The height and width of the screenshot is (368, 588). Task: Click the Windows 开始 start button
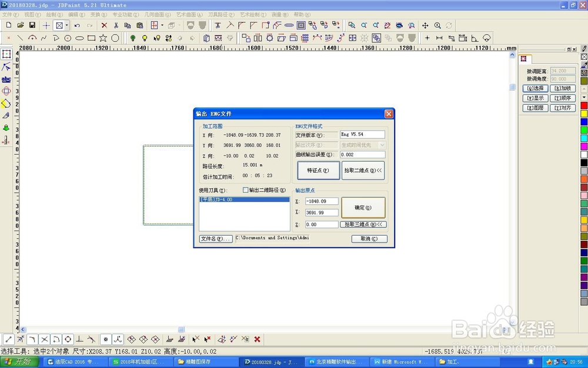tap(19, 362)
